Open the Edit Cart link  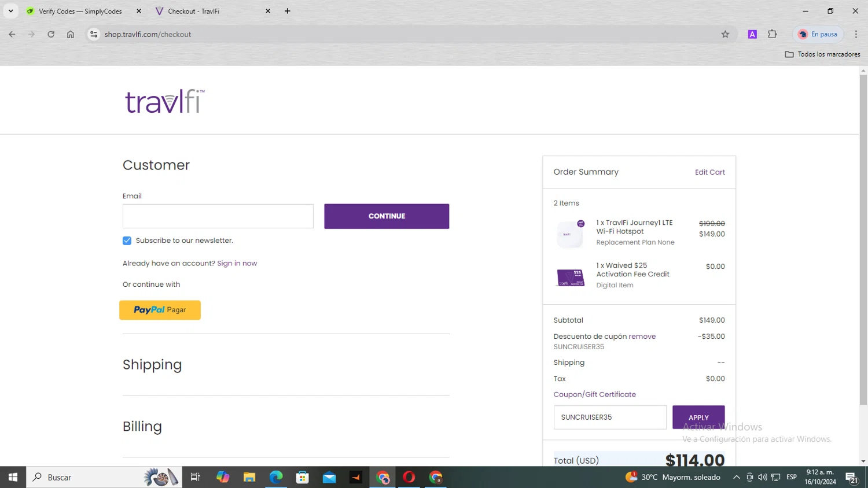pyautogui.click(x=709, y=172)
